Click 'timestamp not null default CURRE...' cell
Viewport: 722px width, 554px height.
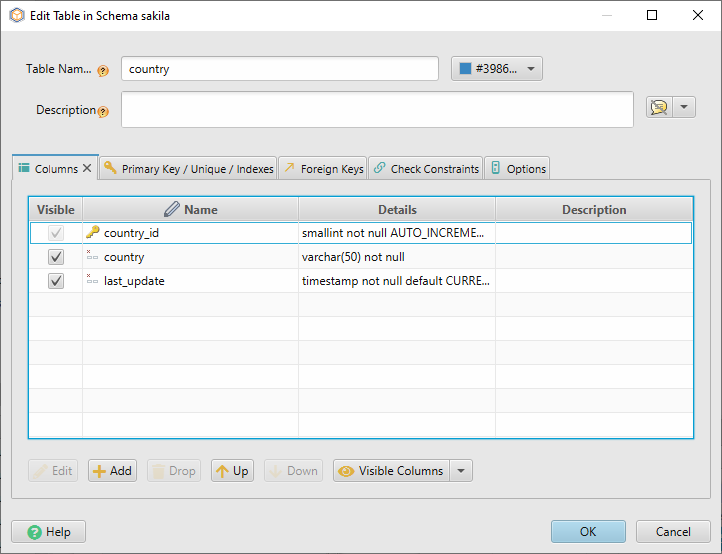(397, 281)
